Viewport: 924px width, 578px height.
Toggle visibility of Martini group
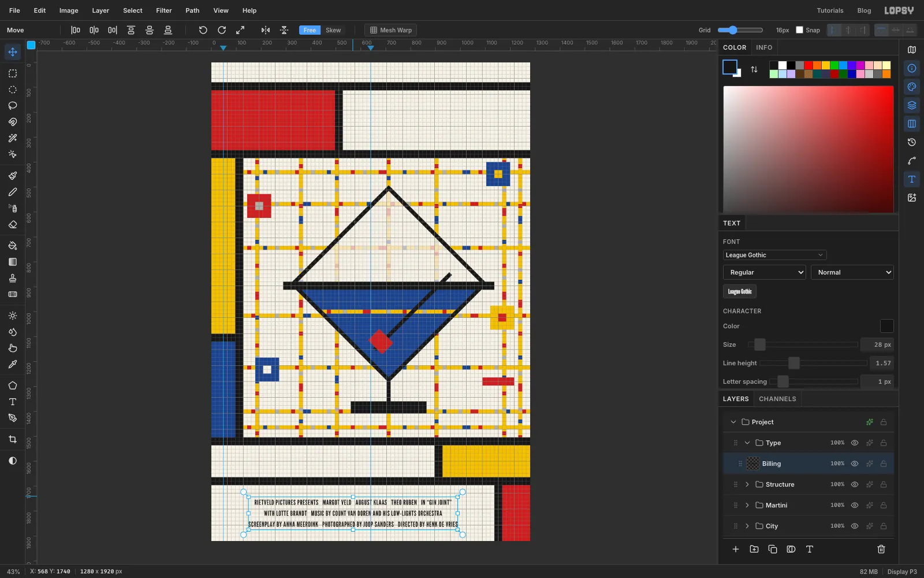855,505
